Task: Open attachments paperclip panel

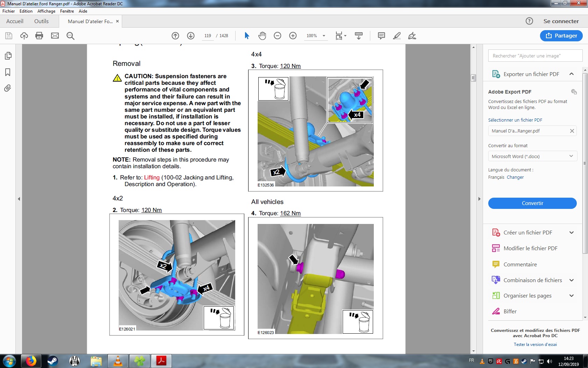Action: [8, 88]
